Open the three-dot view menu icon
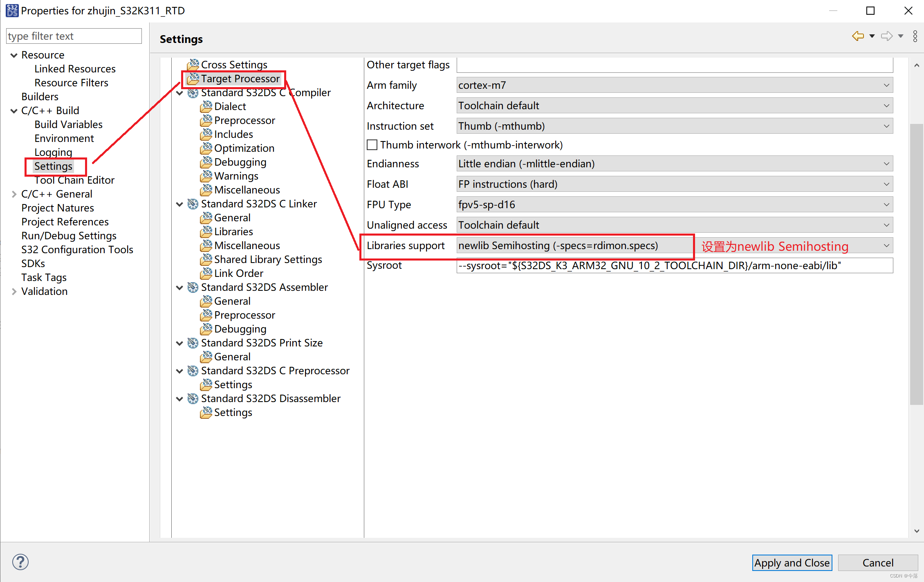 tap(915, 36)
